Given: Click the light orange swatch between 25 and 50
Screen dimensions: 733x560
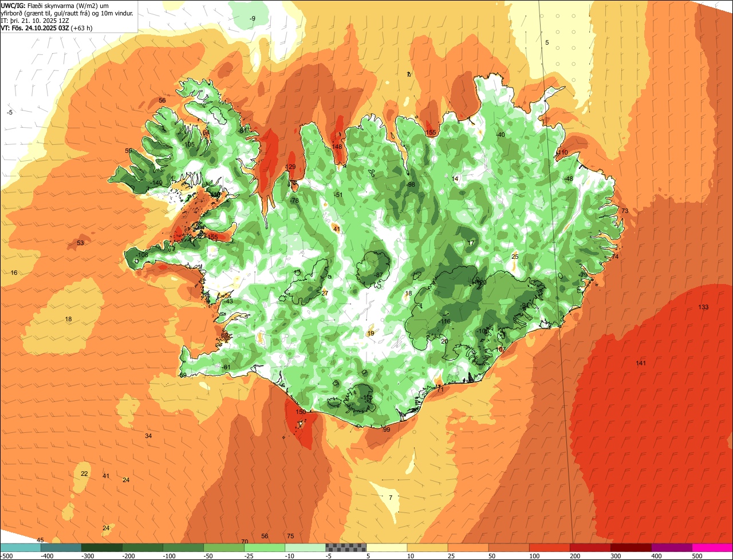Looking at the screenshot, I should click(x=467, y=548).
